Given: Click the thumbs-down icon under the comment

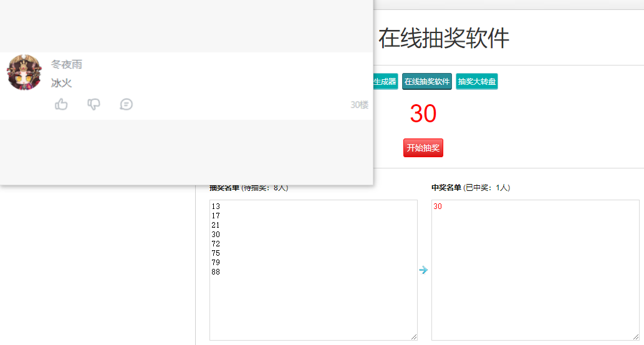Looking at the screenshot, I should [94, 104].
